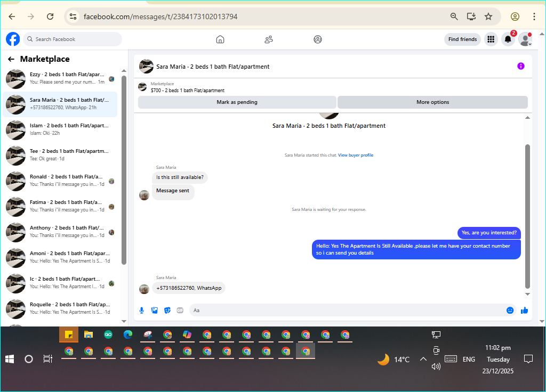
Task: Open the Fatima conversation
Action: [61, 206]
